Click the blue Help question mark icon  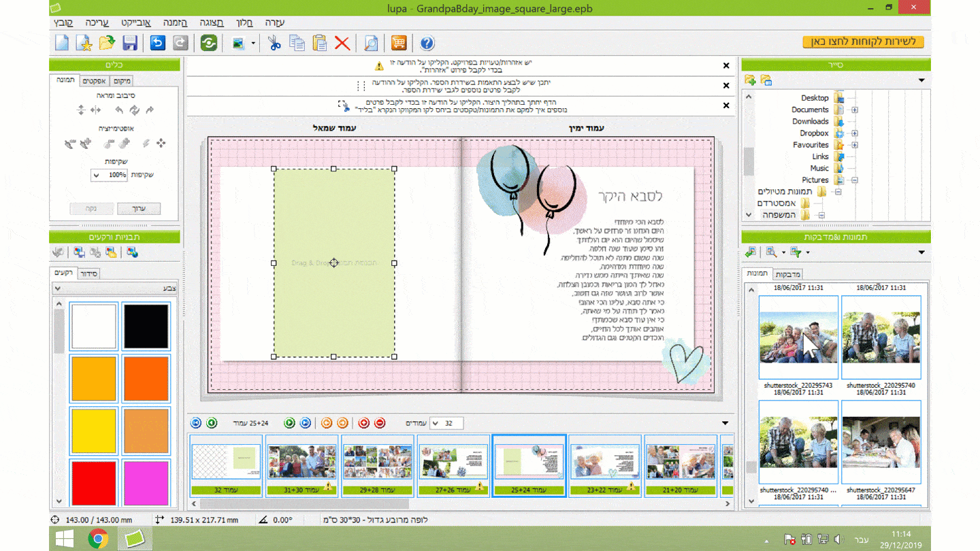coord(427,43)
